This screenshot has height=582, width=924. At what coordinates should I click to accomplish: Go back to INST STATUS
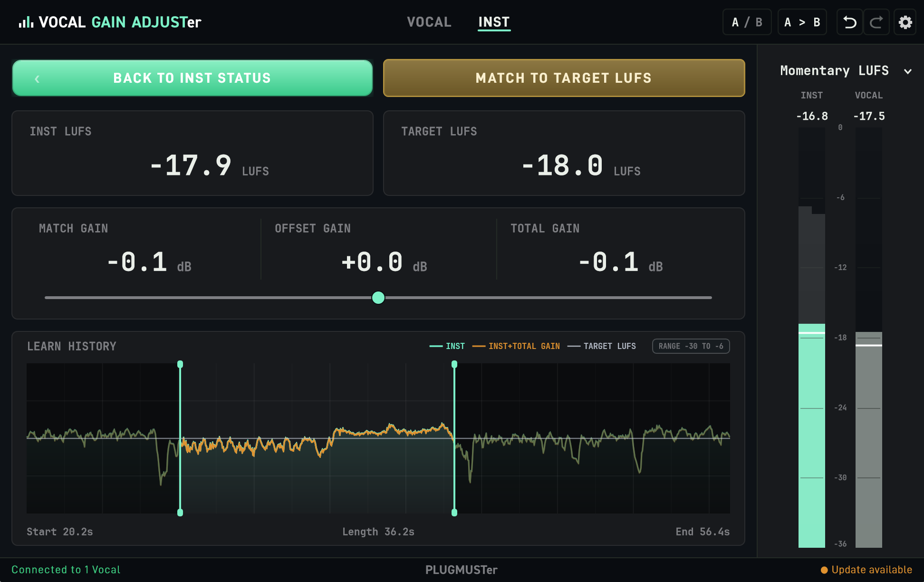click(x=192, y=78)
